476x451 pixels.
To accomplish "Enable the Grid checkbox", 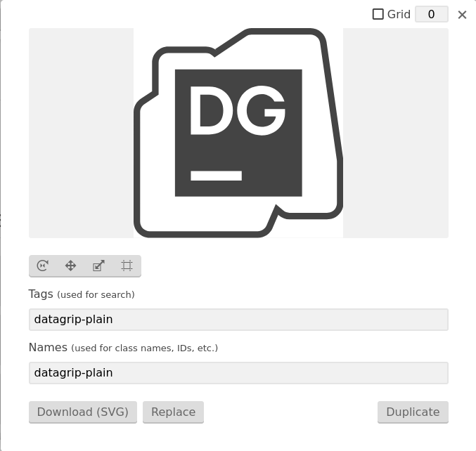I will pos(378,14).
